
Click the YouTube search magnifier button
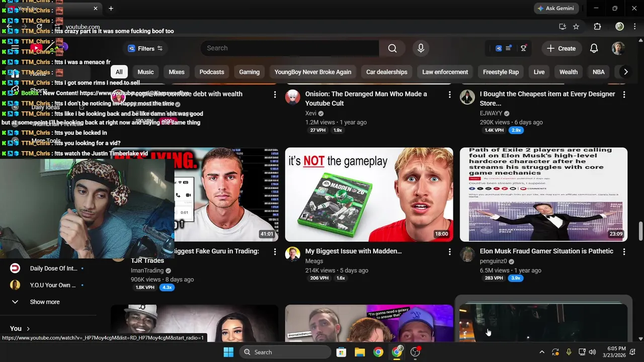(x=392, y=48)
